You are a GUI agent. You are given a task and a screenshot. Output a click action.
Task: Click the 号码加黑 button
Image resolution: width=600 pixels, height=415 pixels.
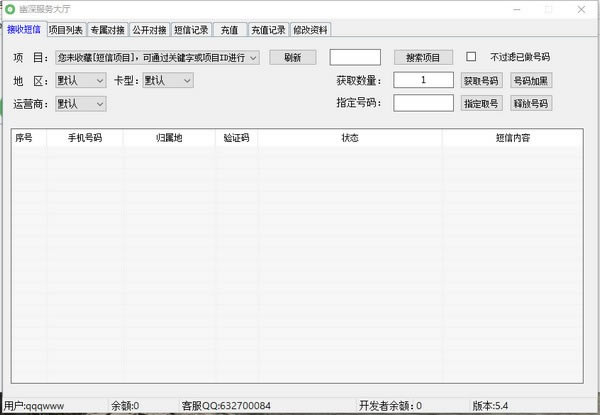(531, 81)
